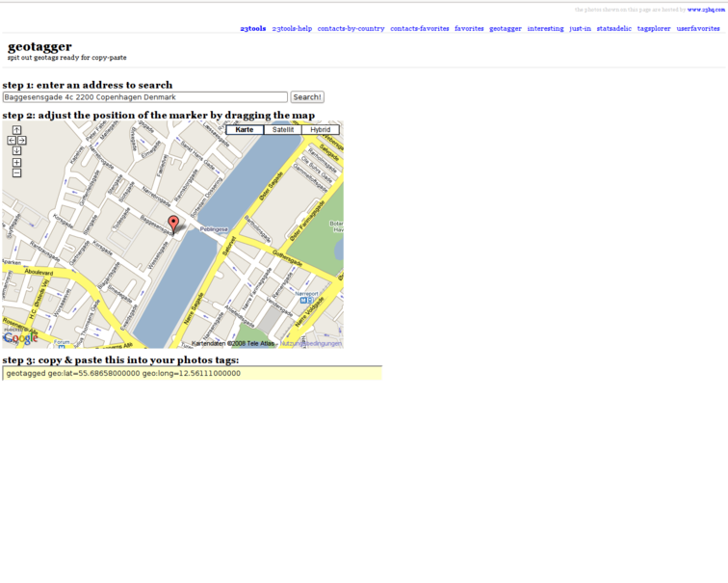Switch the map to Satellit view

pos(283,129)
